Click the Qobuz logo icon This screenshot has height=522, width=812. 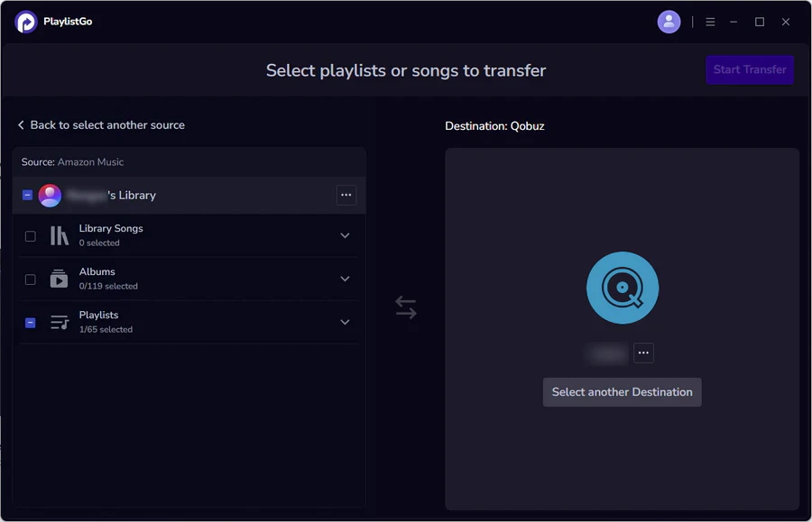point(622,288)
